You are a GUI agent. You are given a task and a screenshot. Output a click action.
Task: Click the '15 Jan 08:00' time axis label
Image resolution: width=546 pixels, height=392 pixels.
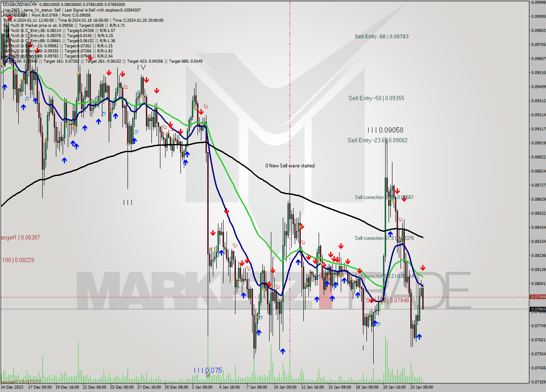click(x=340, y=387)
